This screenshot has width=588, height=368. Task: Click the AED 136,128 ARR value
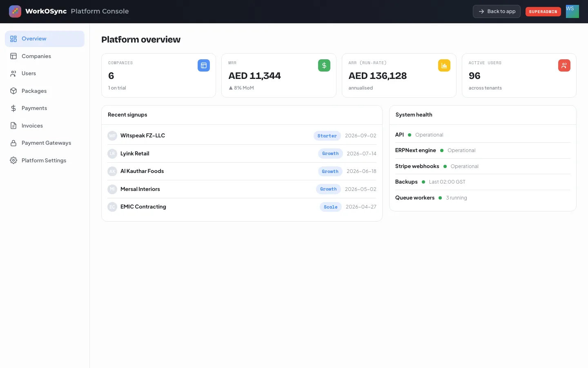[x=378, y=76]
